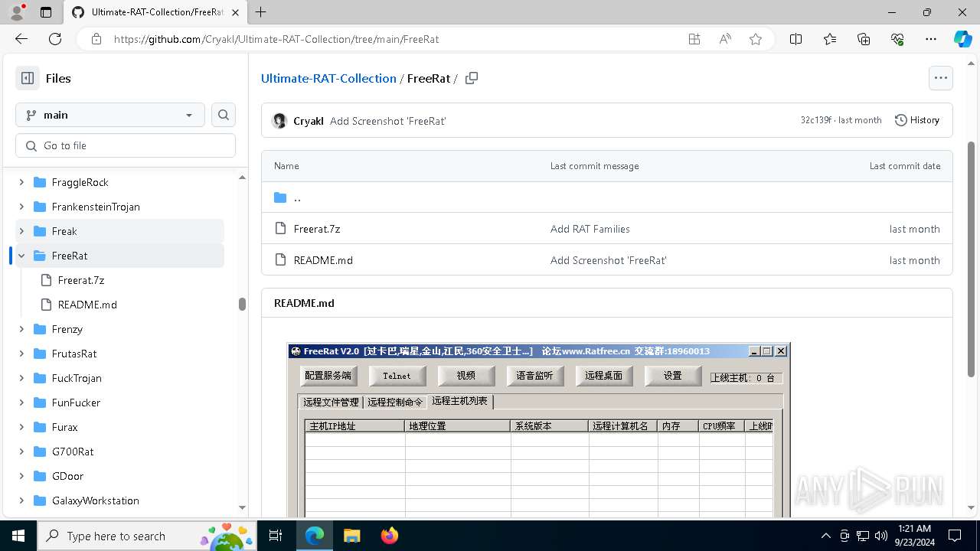The width and height of the screenshot is (980, 551).
Task: Go to parent directory '..'
Action: [x=297, y=197]
